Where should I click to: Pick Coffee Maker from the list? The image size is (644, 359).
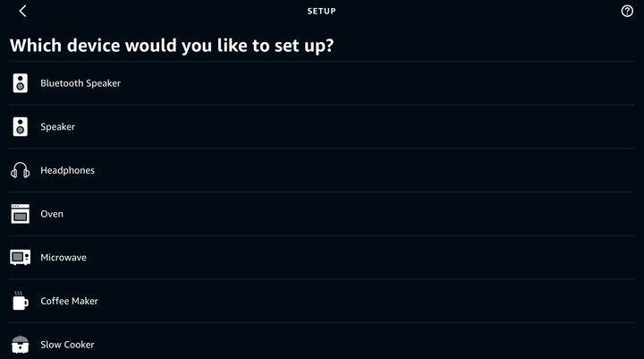(69, 301)
